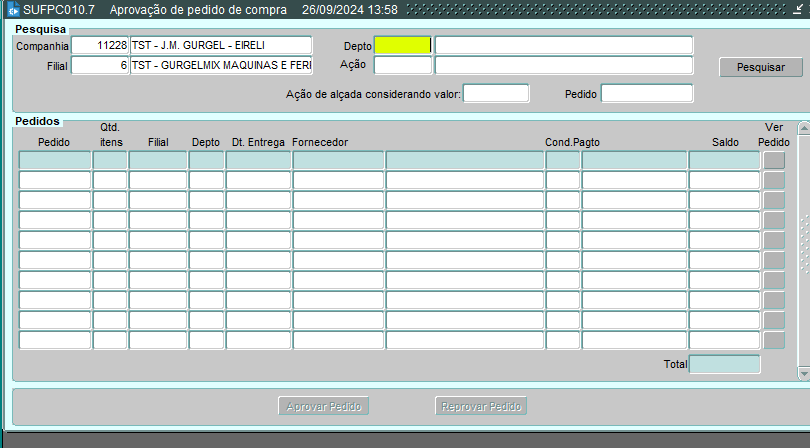The image size is (810, 448).
Task: Click the Ver Pedido button in second row
Action: [774, 180]
